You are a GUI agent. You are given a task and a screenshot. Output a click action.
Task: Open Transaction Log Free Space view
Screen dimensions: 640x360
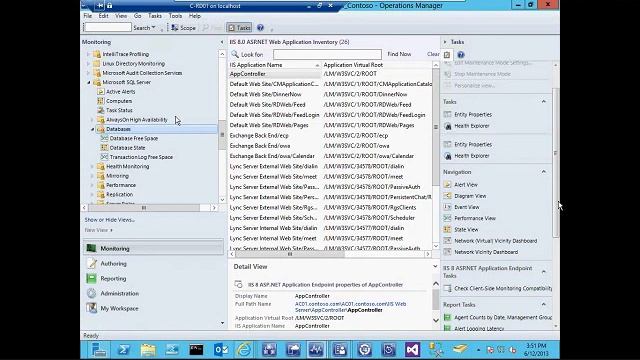click(141, 157)
